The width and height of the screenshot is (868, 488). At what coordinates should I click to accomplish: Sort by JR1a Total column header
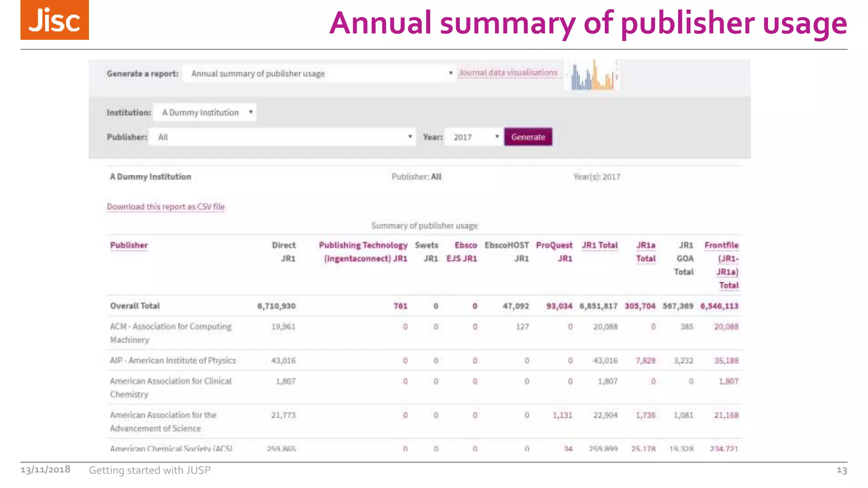click(x=646, y=252)
